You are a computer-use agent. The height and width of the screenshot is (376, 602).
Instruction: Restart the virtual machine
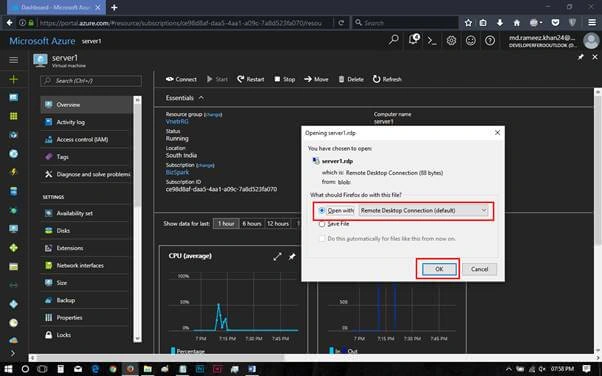pyautogui.click(x=250, y=79)
